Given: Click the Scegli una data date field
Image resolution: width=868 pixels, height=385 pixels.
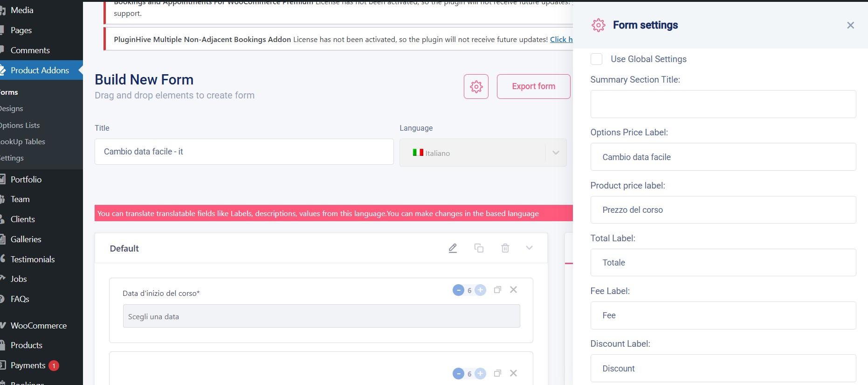Looking at the screenshot, I should (x=321, y=316).
